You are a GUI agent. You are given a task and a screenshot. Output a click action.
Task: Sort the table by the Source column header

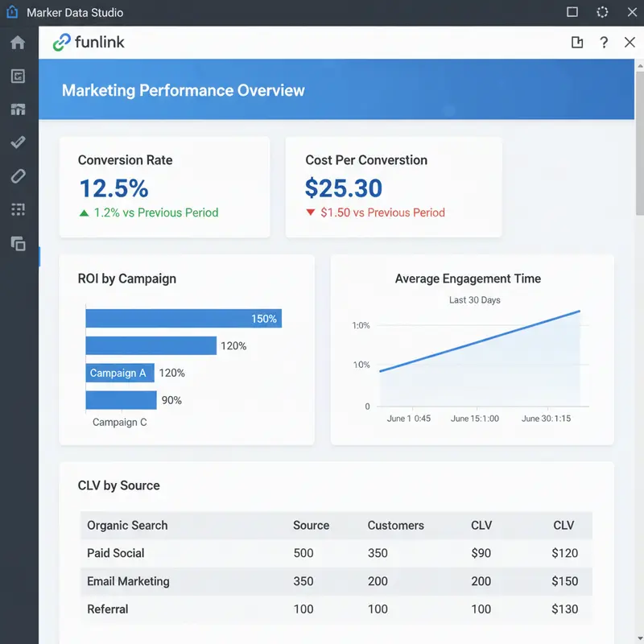click(x=311, y=525)
